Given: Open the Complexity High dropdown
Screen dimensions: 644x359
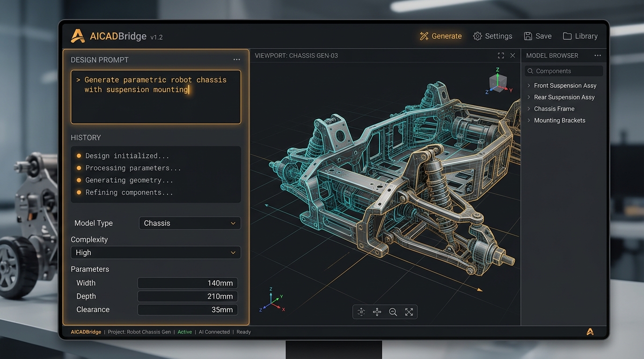Looking at the screenshot, I should (x=156, y=252).
